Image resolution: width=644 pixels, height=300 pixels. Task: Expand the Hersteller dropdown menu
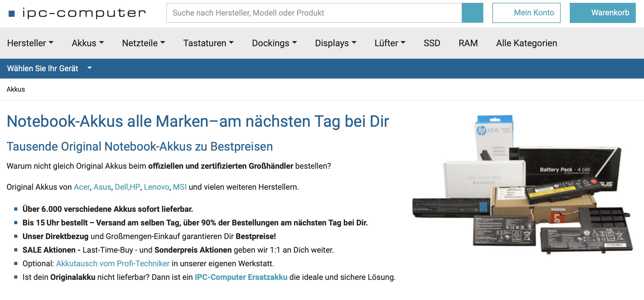pos(30,43)
